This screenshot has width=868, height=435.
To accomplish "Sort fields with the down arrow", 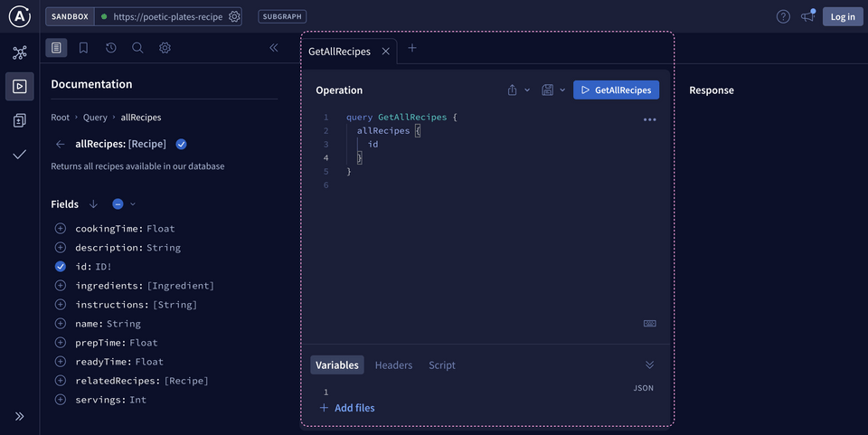I will (93, 204).
